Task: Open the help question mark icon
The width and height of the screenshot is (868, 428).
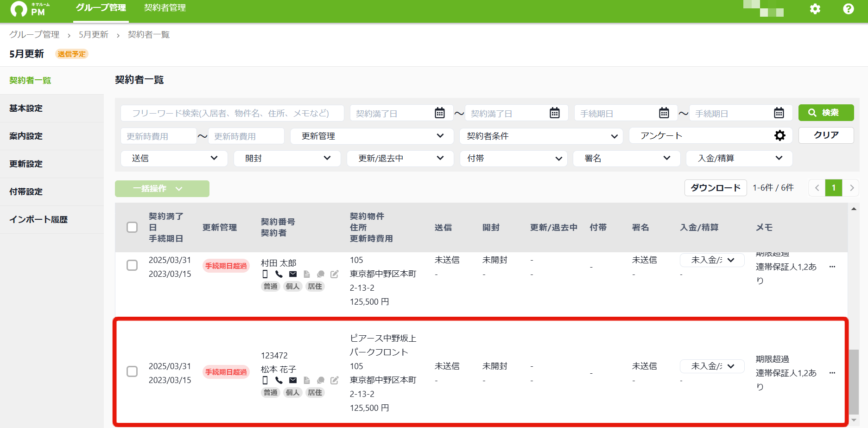Action: click(848, 9)
